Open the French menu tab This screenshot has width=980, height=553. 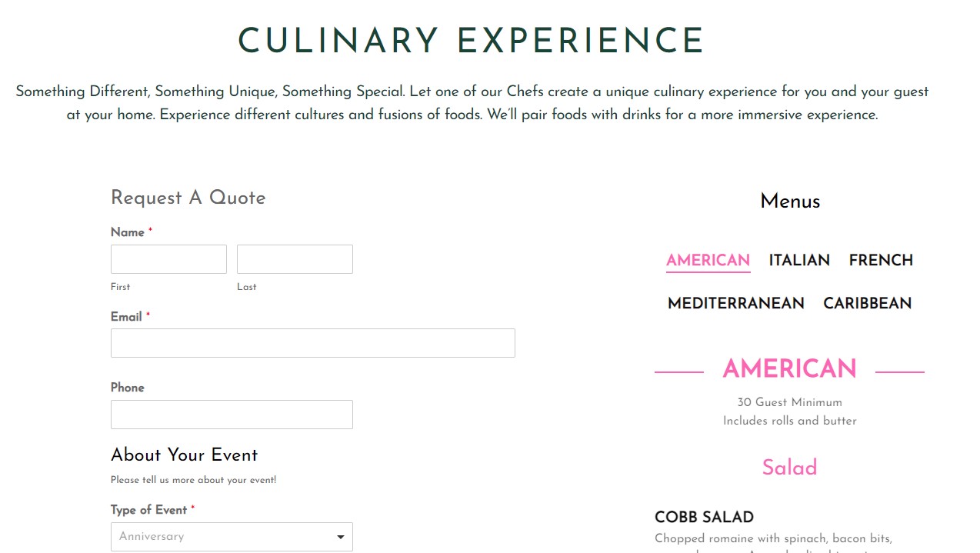pos(881,260)
